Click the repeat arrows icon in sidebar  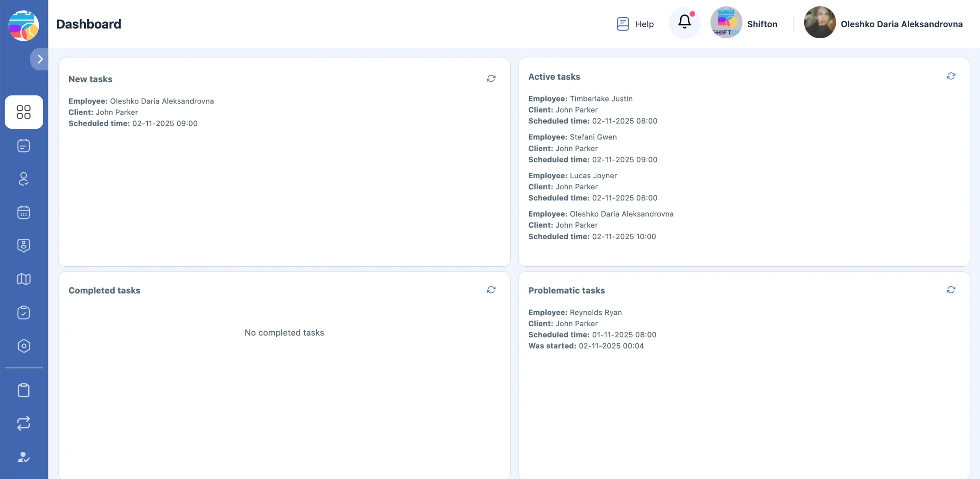click(x=24, y=423)
